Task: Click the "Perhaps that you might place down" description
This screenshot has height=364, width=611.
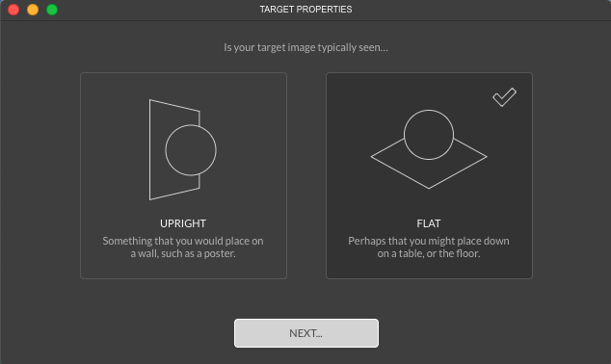Action: pyautogui.click(x=429, y=247)
